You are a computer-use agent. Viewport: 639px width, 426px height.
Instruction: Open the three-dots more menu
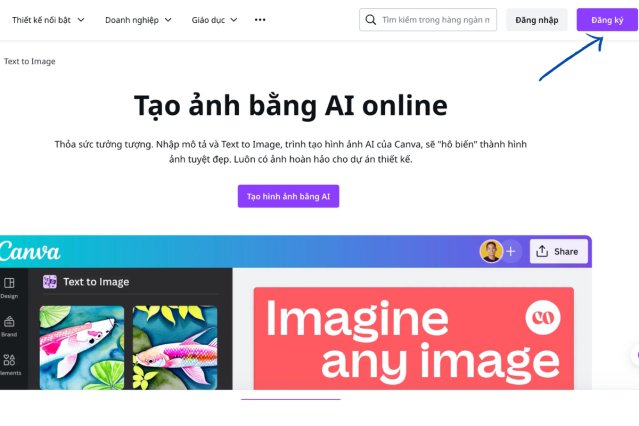click(x=260, y=20)
